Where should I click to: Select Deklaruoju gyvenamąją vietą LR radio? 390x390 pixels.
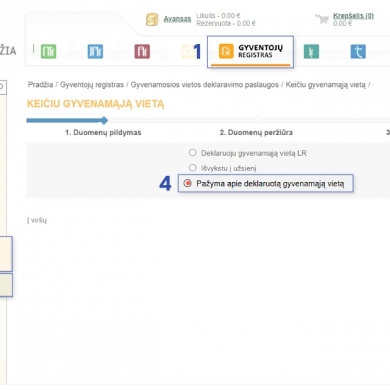(x=193, y=153)
